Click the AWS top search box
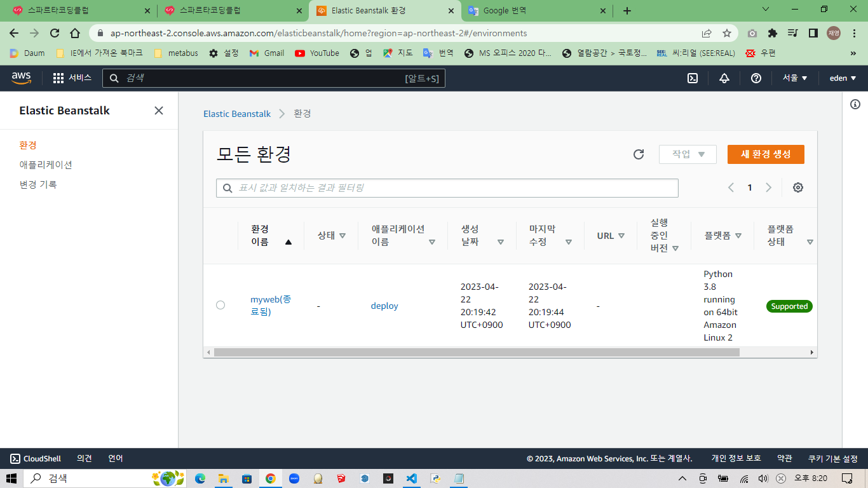This screenshot has height=488, width=868. (x=274, y=78)
